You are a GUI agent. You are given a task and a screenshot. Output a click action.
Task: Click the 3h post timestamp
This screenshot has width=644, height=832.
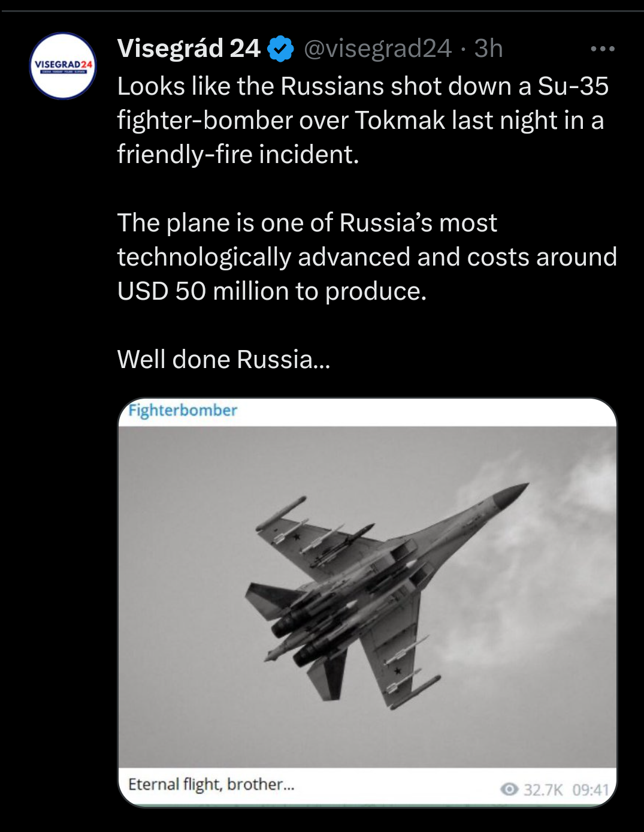point(488,49)
